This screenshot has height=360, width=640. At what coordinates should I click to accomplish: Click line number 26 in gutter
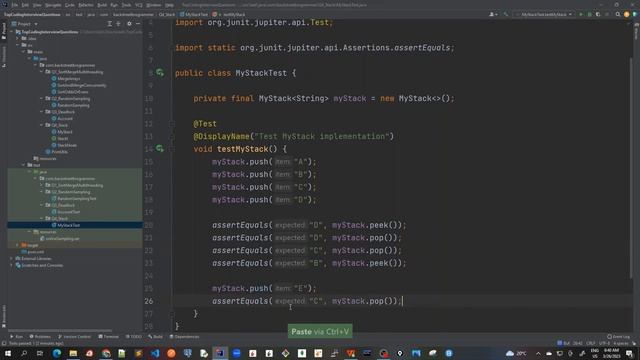pyautogui.click(x=149, y=301)
